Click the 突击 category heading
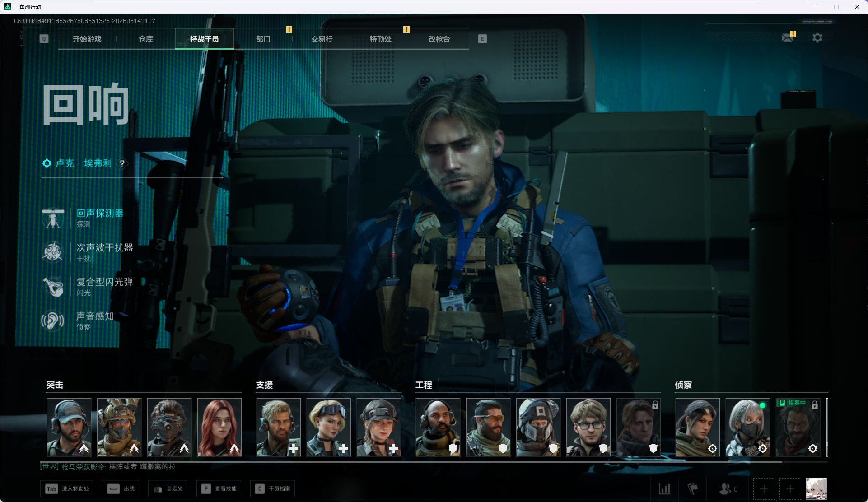868x502 pixels. pos(55,385)
